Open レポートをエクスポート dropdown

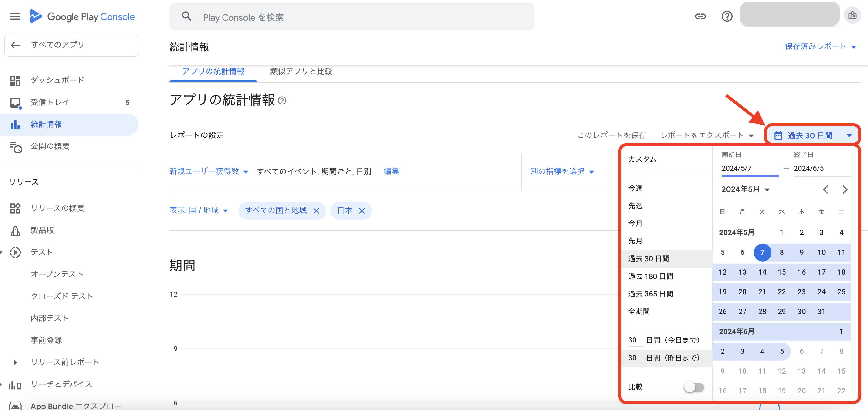[707, 135]
